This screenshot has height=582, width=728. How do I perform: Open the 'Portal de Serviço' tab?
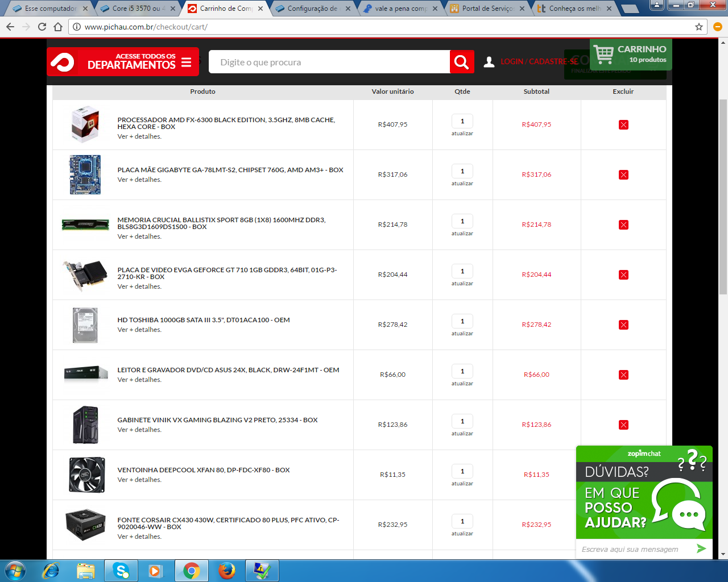[x=487, y=9]
